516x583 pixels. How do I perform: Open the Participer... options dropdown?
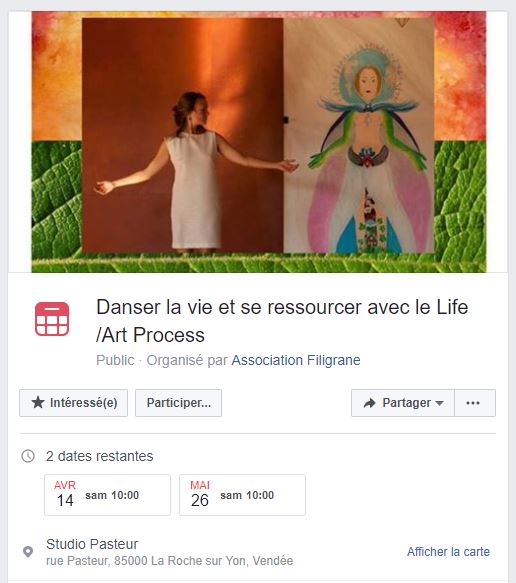[178, 403]
